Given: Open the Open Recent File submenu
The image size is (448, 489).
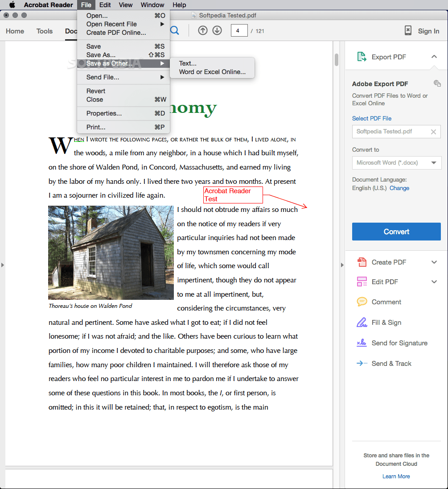Looking at the screenshot, I should tap(123, 24).
